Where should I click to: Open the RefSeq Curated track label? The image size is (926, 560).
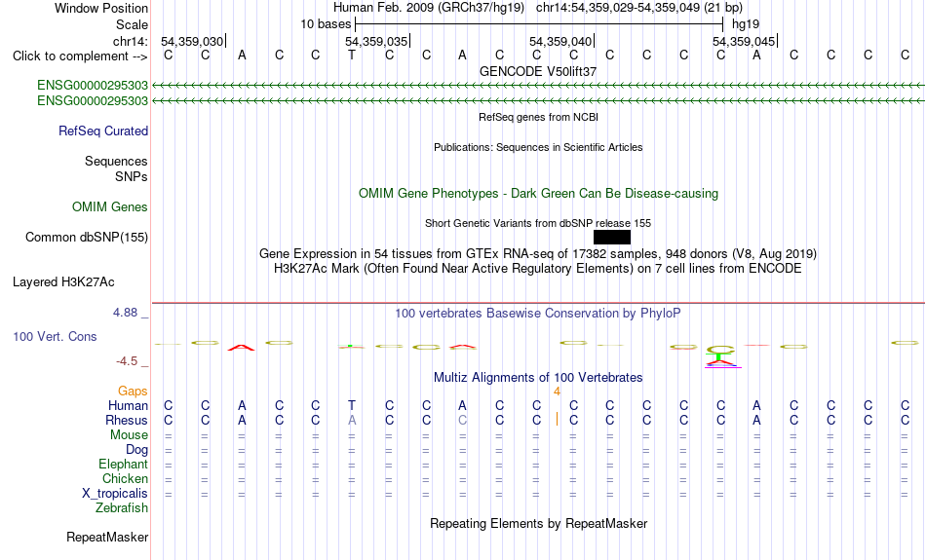[x=103, y=131]
